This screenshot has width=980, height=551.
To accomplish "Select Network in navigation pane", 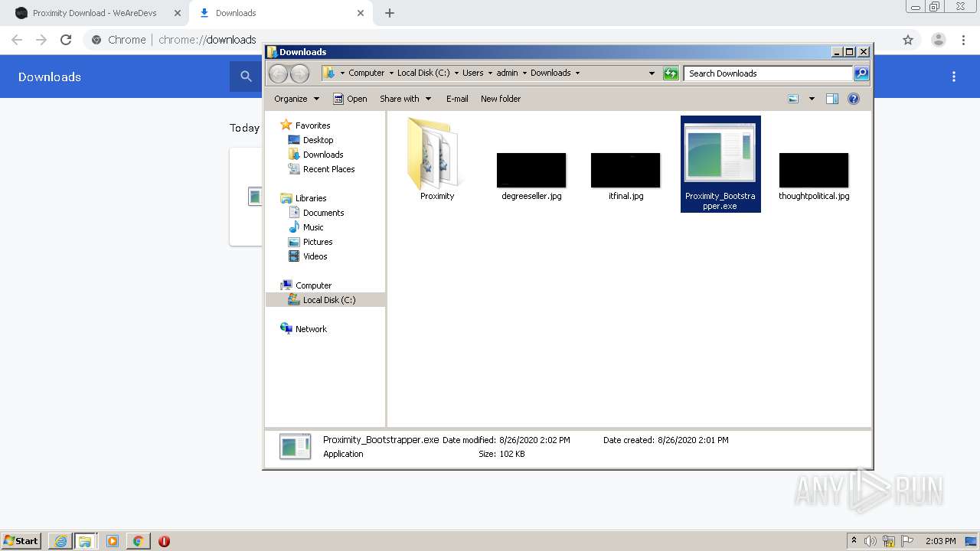I will (304, 329).
